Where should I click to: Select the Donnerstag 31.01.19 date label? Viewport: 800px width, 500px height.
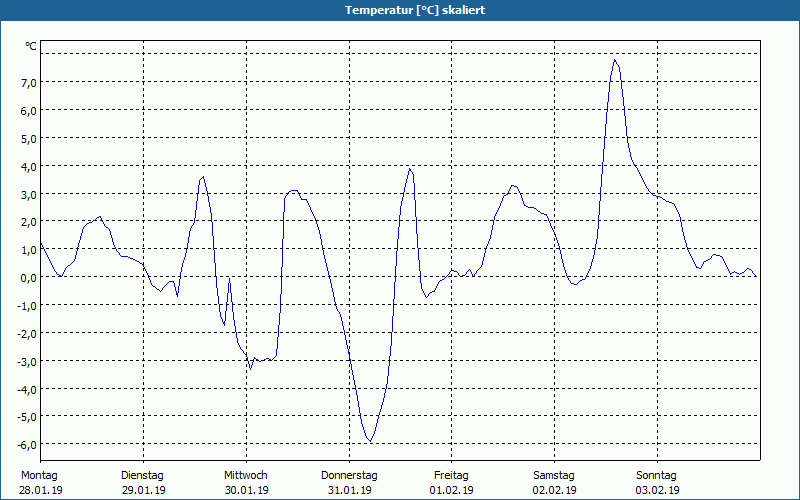[x=349, y=483]
